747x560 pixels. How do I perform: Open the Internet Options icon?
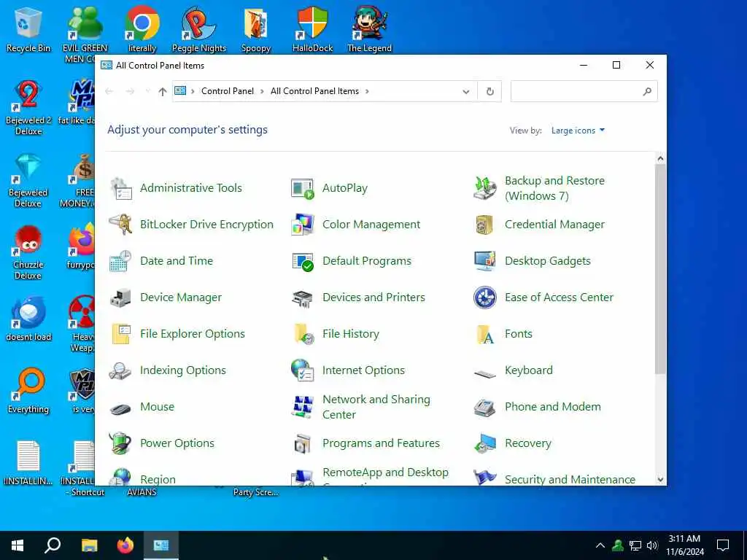coord(303,370)
